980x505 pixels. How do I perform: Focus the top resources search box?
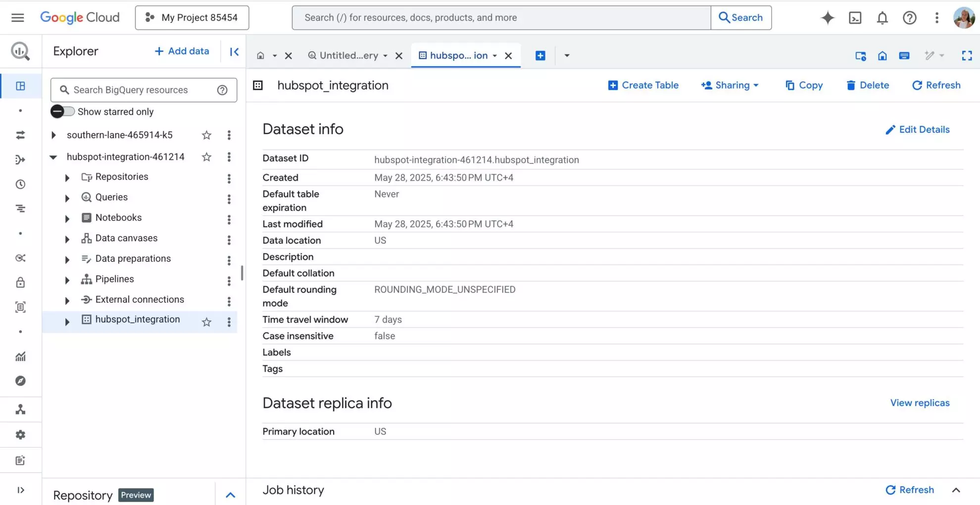click(x=501, y=18)
